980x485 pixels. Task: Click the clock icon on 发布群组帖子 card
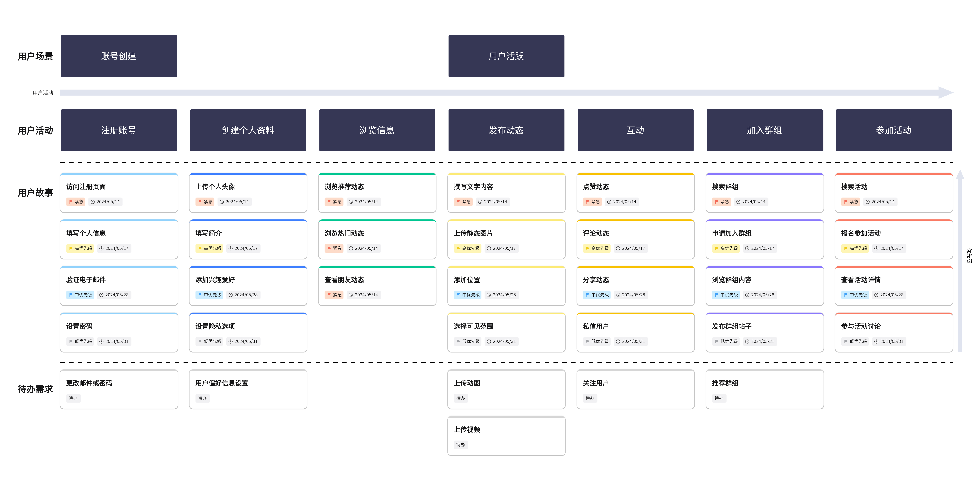tap(747, 342)
